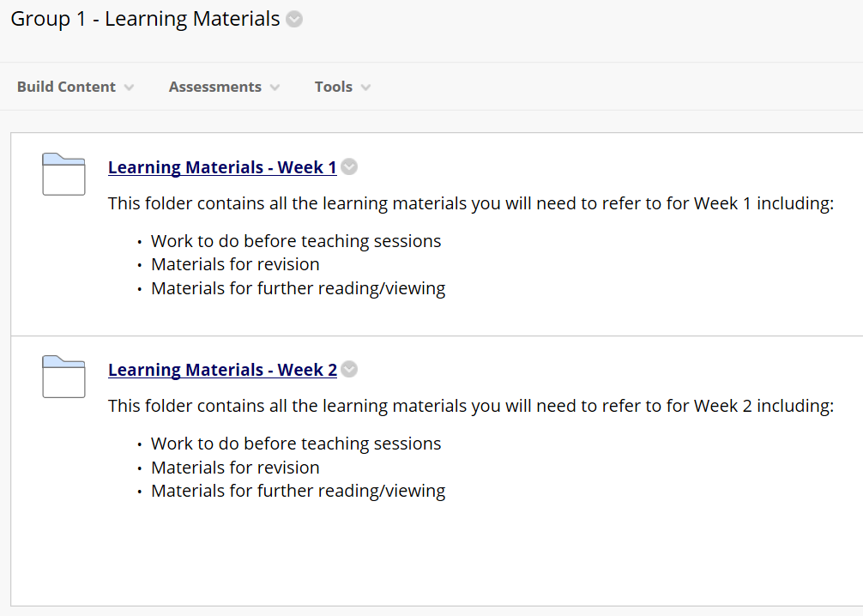Image resolution: width=863 pixels, height=616 pixels.
Task: Open the Week 2 folder icon
Action: 63,377
